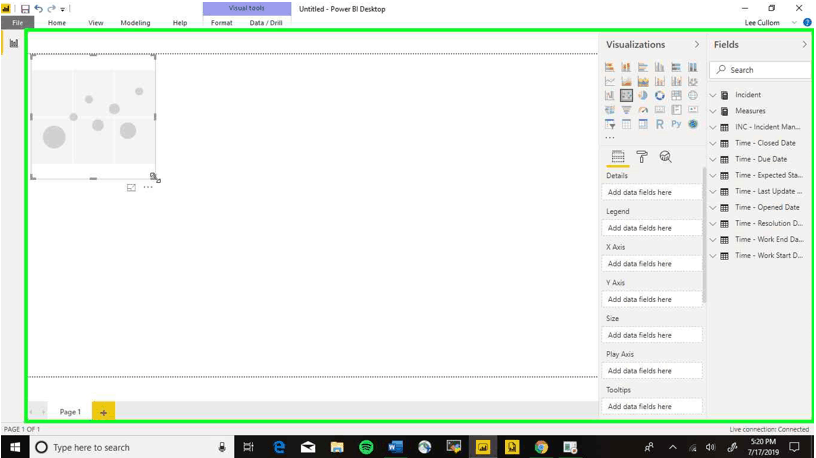Select the Page 1 tab
Viewport: 816px width, 458px height.
(70, 412)
